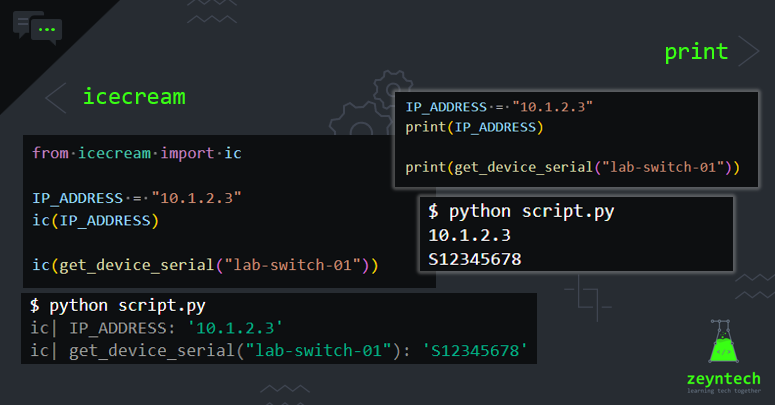The height and width of the screenshot is (405, 775).
Task: Click 'IP_ADDRESS = "10.1.2.3"' in icecream code
Action: 137,198
